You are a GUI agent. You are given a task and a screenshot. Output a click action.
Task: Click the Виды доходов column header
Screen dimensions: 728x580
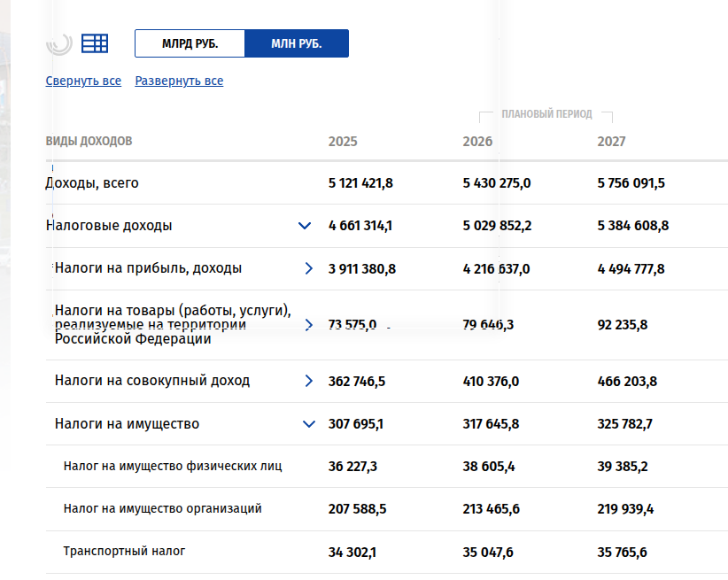click(89, 142)
